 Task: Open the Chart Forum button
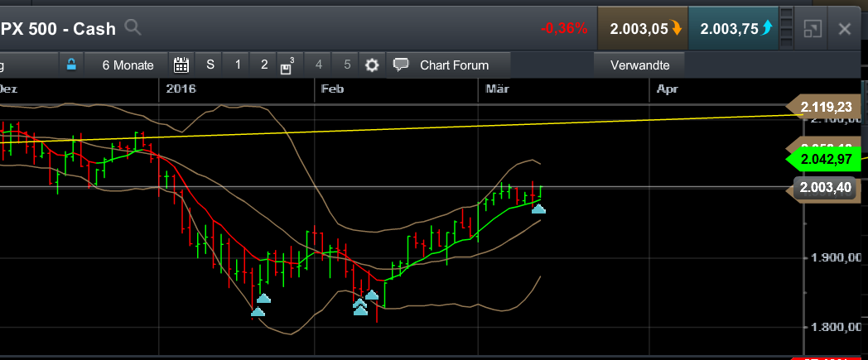(x=448, y=65)
